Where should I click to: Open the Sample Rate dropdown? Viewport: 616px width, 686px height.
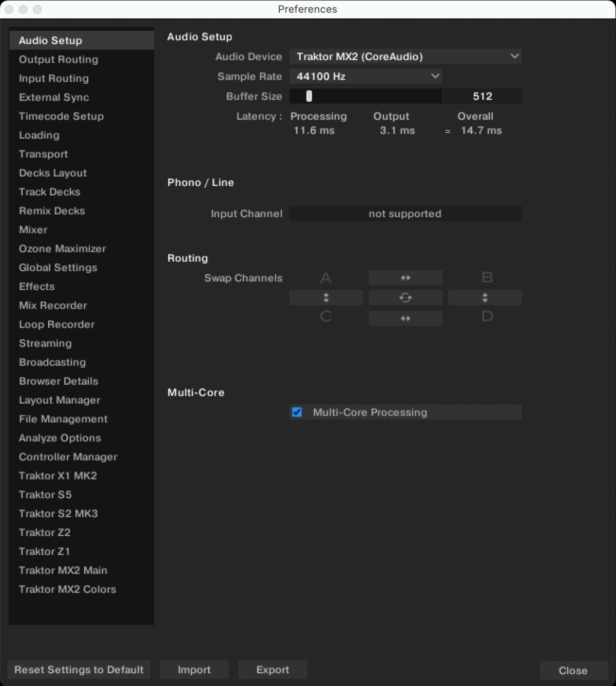pyautogui.click(x=365, y=76)
